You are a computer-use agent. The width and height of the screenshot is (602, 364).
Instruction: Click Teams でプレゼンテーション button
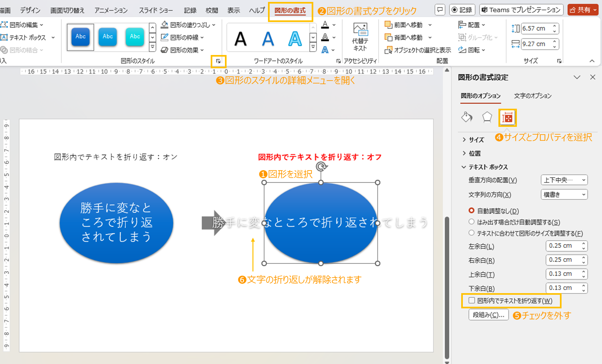[521, 10]
